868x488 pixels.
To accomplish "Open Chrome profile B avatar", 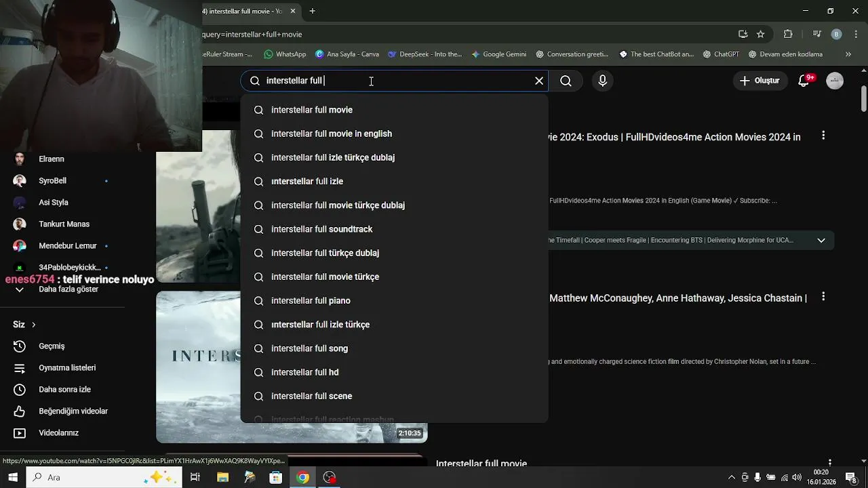I will click(836, 34).
